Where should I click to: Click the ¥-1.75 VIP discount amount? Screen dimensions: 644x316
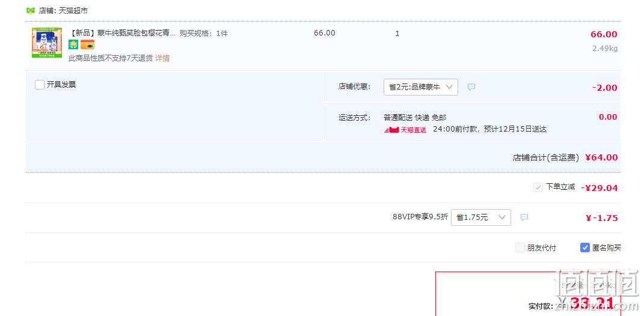click(x=602, y=218)
